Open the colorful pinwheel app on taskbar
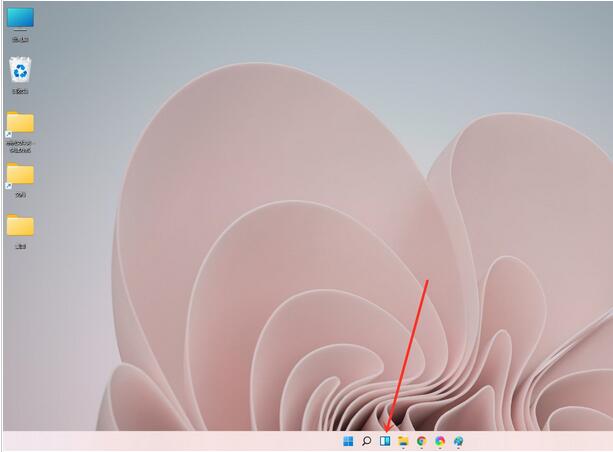Viewport: 613px width, 452px height. 440,441
